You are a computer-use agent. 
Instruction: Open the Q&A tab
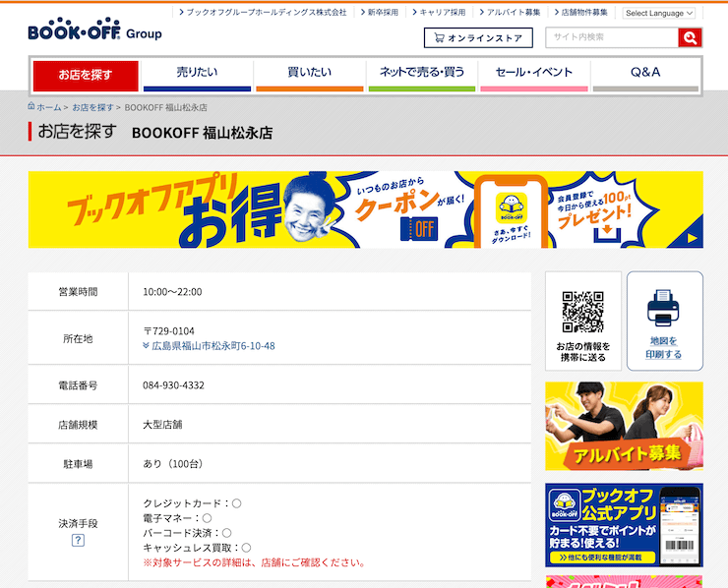(x=645, y=75)
